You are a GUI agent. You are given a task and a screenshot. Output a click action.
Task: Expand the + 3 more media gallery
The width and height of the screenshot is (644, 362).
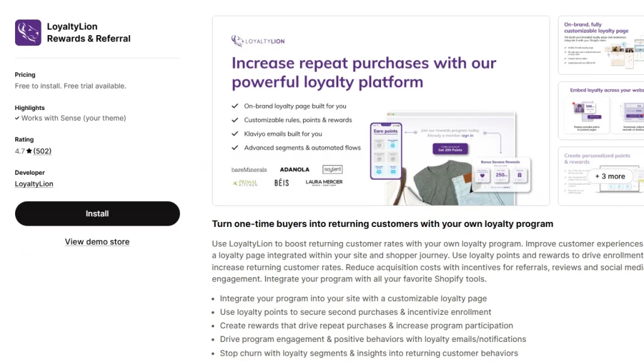611,177
